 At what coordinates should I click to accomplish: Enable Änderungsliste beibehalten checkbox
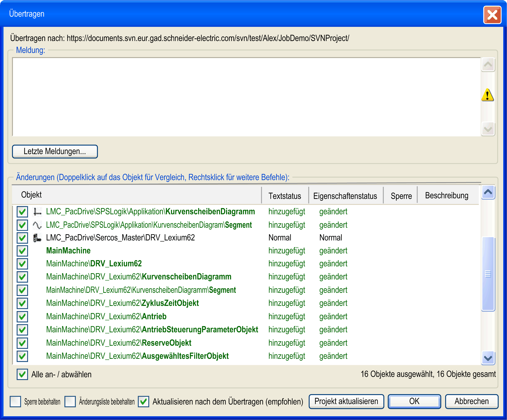70,402
